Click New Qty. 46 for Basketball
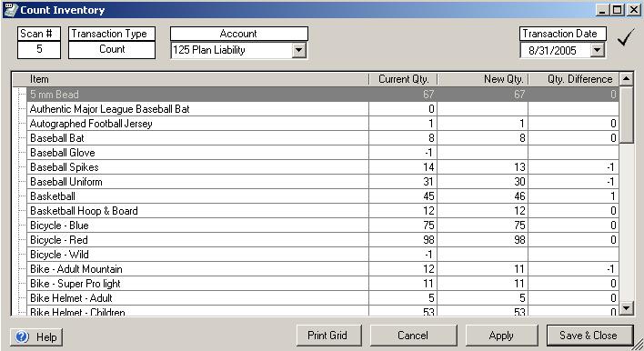644x351 pixels. [x=483, y=196]
